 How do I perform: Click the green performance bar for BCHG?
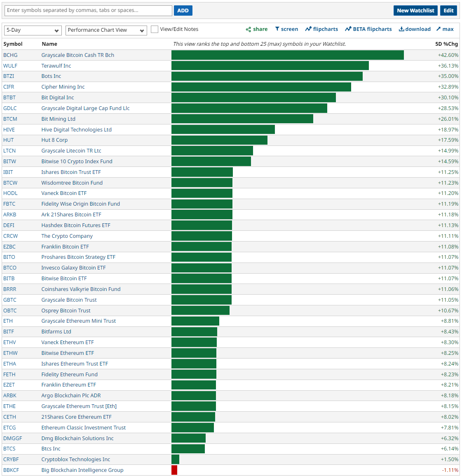pos(287,55)
